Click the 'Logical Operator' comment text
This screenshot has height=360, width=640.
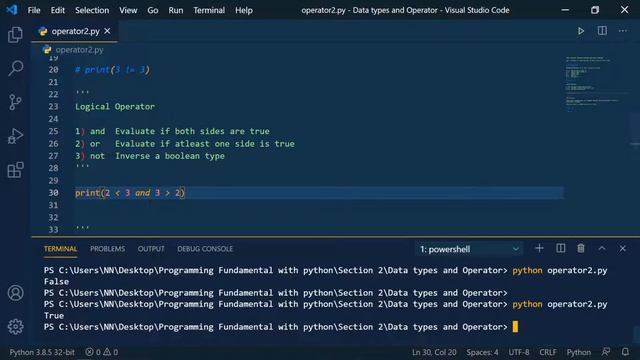(115, 107)
